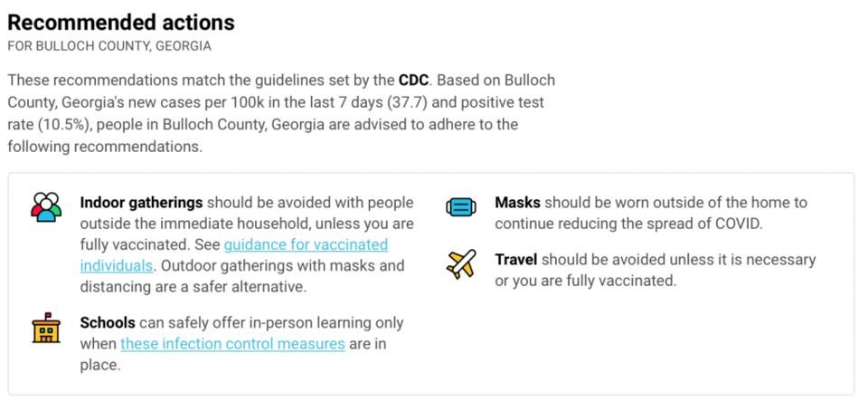Click the bold CDC text
Image resolution: width=868 pixels, height=401 pixels.
click(x=413, y=81)
